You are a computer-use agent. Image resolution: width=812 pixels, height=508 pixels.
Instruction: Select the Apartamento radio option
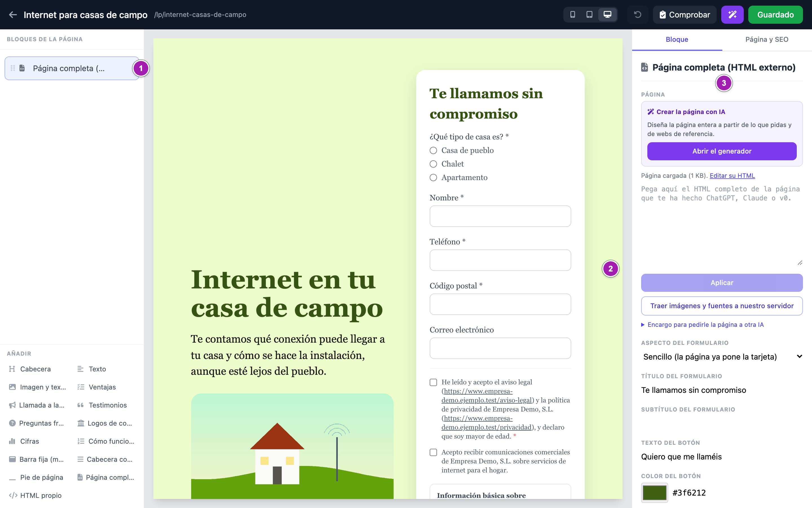(x=433, y=178)
